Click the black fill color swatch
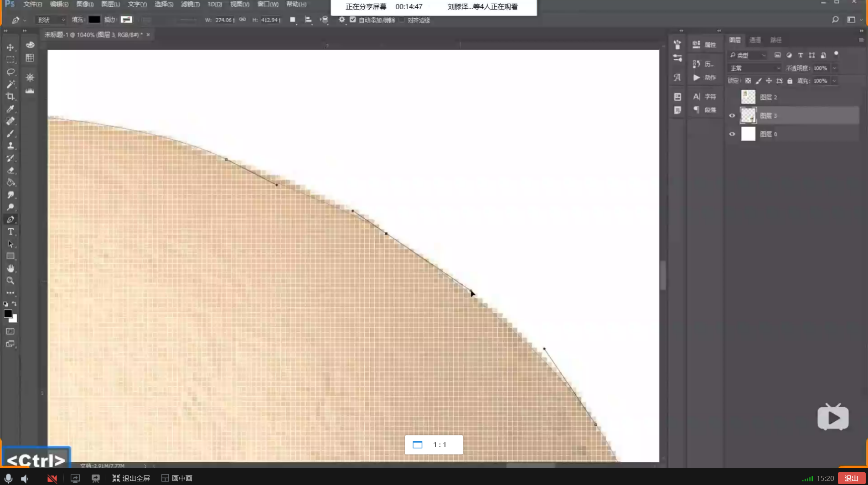Screen dimensions: 868x485 (x=94, y=20)
